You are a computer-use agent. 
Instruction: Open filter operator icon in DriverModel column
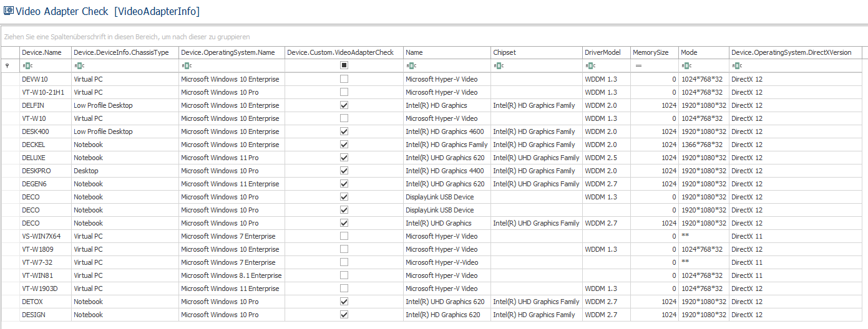pyautogui.click(x=590, y=65)
